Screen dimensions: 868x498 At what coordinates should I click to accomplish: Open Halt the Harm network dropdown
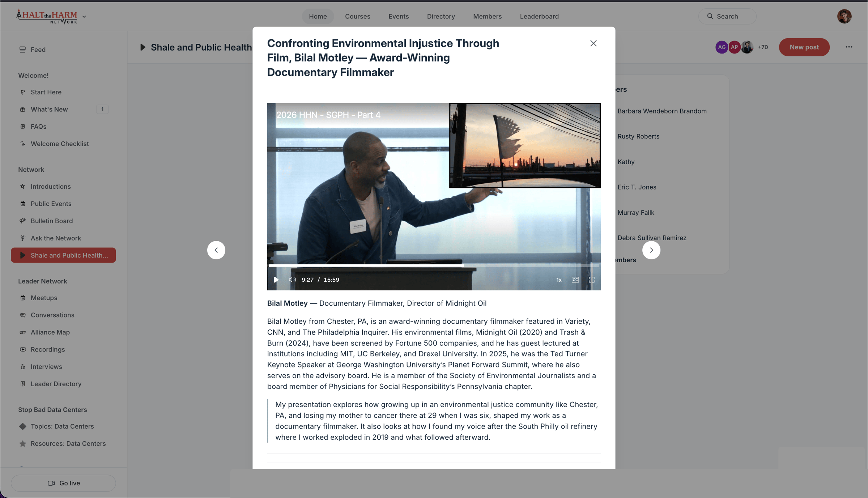click(84, 17)
